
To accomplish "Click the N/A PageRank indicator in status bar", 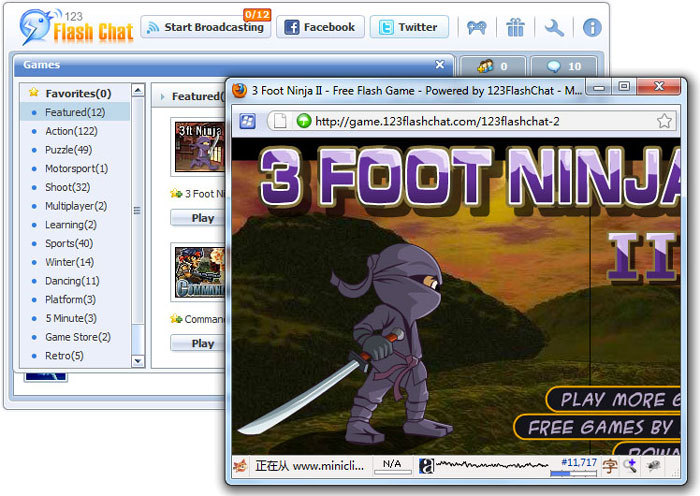I will [x=392, y=466].
